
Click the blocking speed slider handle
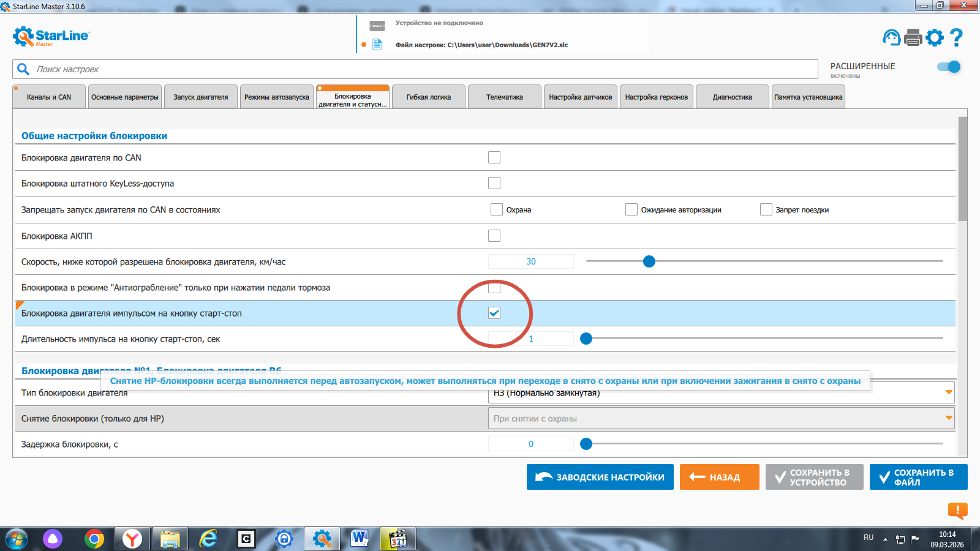[x=649, y=261]
